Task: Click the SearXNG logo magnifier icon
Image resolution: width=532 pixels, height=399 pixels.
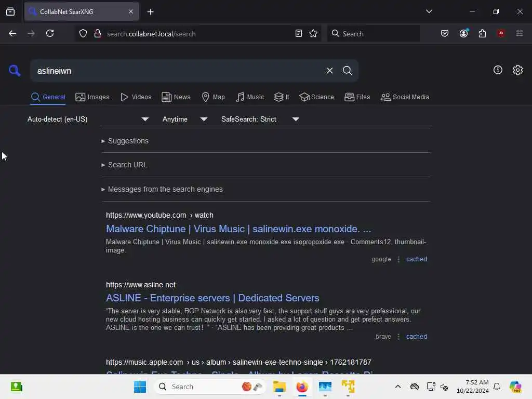Action: (14, 71)
